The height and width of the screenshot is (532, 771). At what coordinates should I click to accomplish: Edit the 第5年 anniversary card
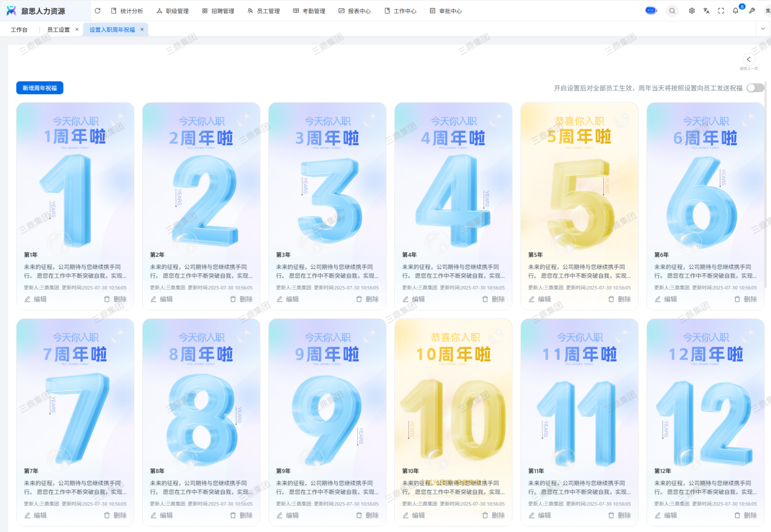coord(539,299)
